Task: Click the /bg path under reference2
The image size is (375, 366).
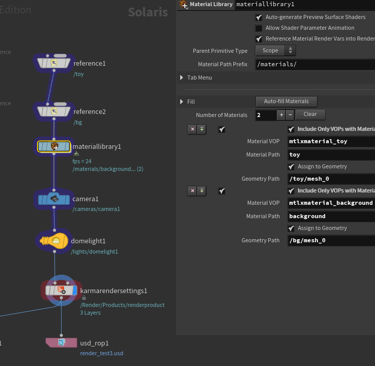Action: pyautogui.click(x=78, y=122)
